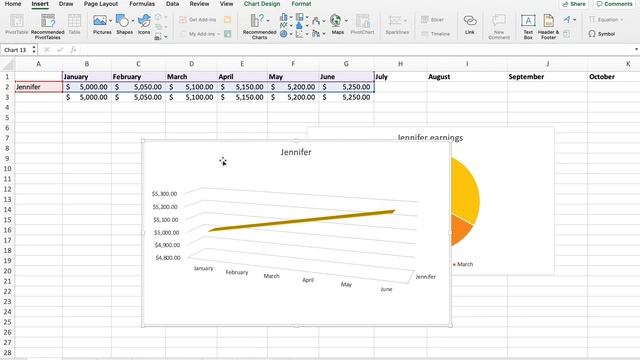The height and width of the screenshot is (360, 640).
Task: Open the Name Box stepper arrows
Action: [x=34, y=50]
